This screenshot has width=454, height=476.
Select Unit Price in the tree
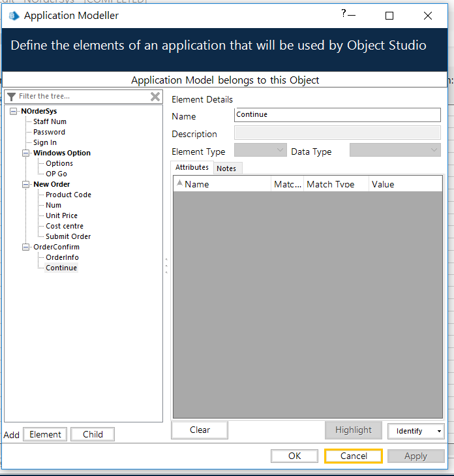pos(61,215)
